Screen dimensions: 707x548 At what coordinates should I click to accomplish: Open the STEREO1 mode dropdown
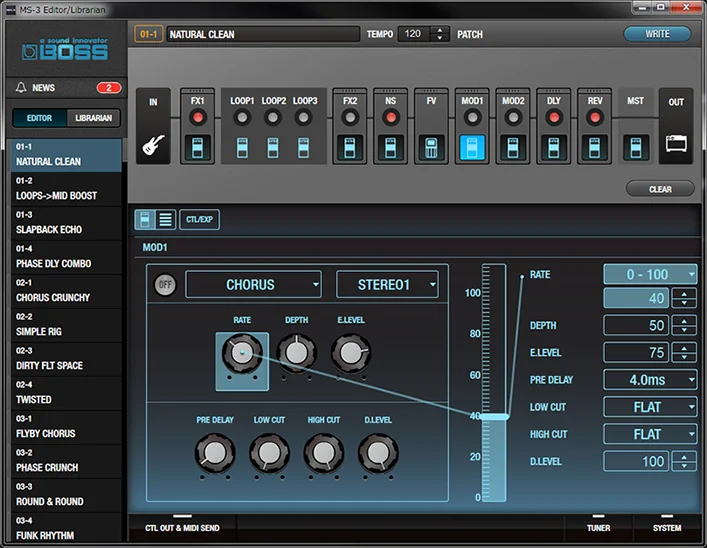[387, 285]
